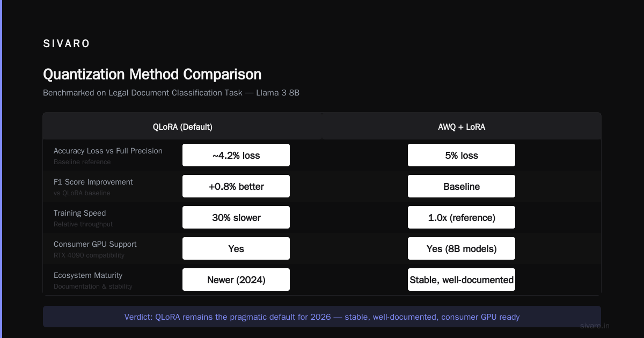Screen dimensions: 644x338
Task: Select the QLoRA (Default) column header
Action: [182, 127]
